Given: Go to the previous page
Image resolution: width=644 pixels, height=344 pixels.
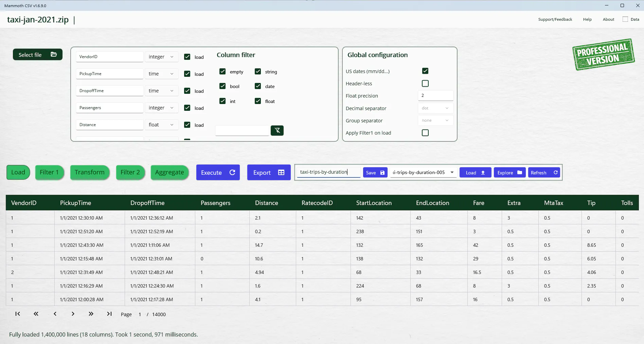Looking at the screenshot, I should pyautogui.click(x=55, y=314).
